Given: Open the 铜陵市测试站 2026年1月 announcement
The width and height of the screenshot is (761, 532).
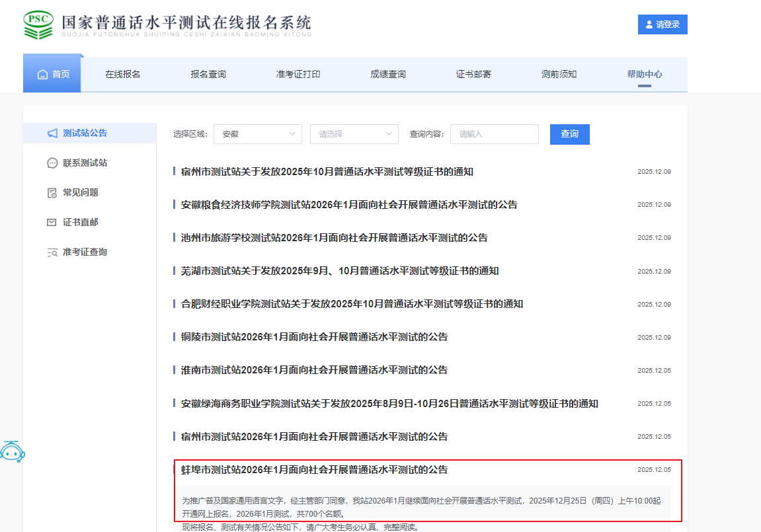Looking at the screenshot, I should click(314, 337).
